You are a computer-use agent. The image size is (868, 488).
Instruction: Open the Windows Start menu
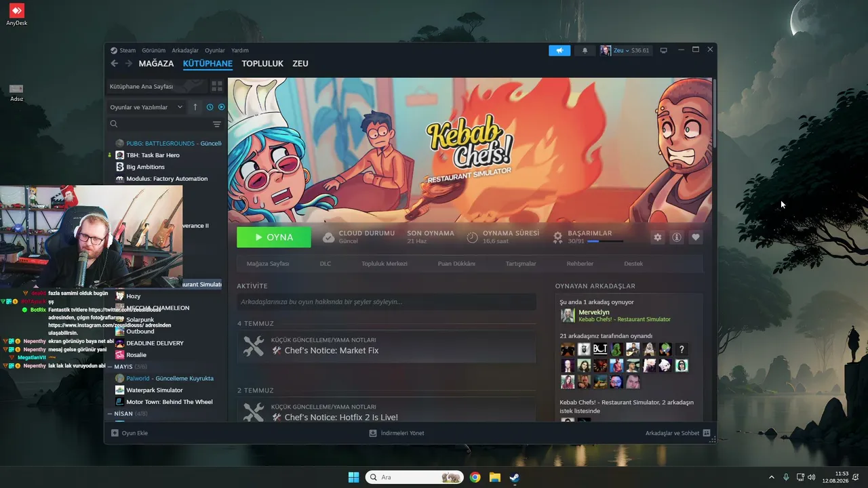353,477
